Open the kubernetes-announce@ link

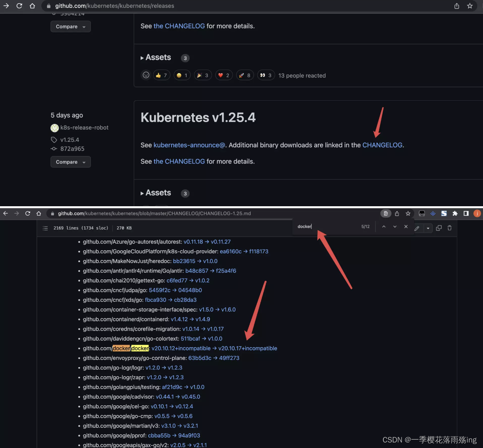coord(189,145)
